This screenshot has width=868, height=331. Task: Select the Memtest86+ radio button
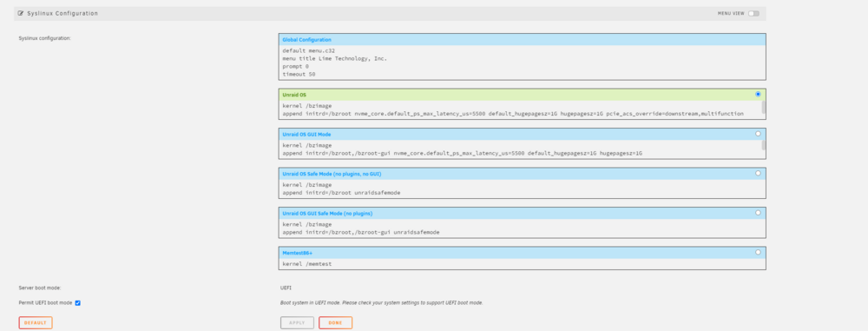point(758,252)
